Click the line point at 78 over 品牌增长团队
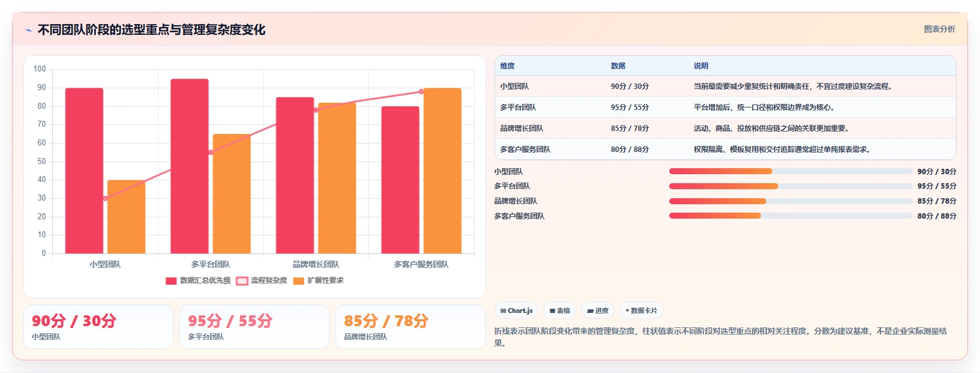Screen dimensions: 980x373 pyautogui.click(x=316, y=110)
